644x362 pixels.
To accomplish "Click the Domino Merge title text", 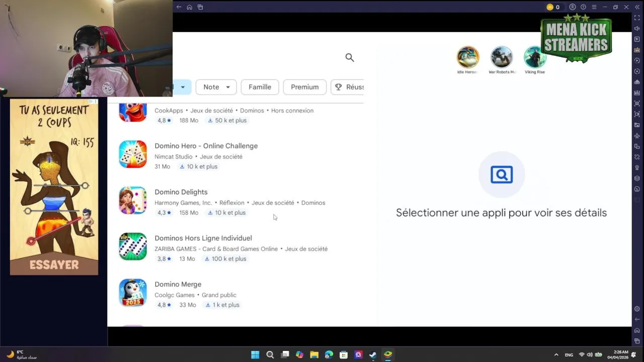I will [178, 285].
